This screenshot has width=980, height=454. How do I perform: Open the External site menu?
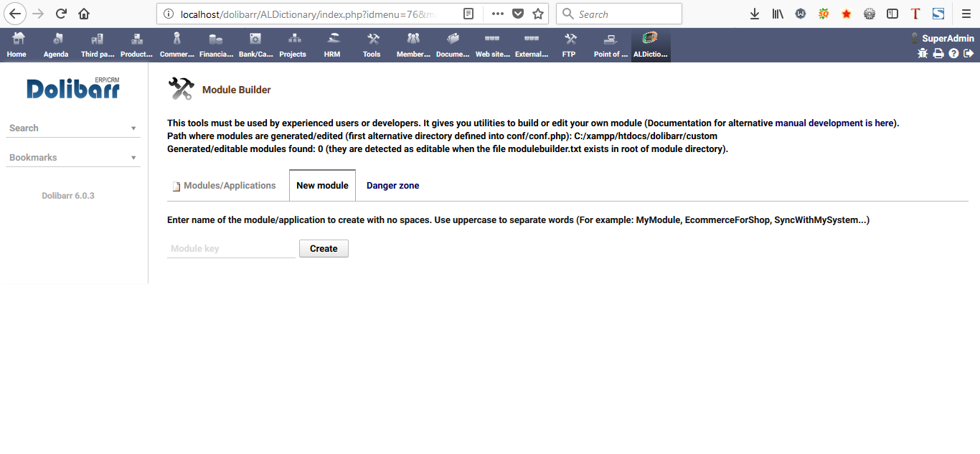click(532, 45)
